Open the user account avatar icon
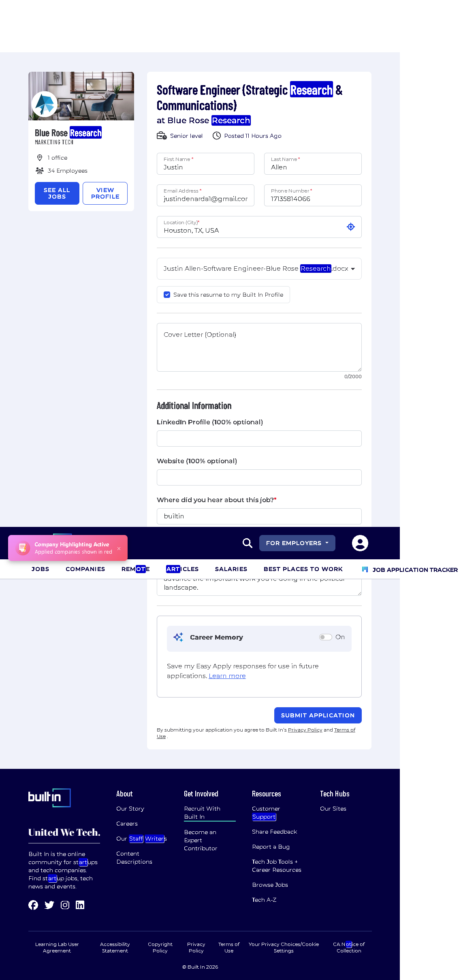The height and width of the screenshot is (980, 461). click(360, 543)
